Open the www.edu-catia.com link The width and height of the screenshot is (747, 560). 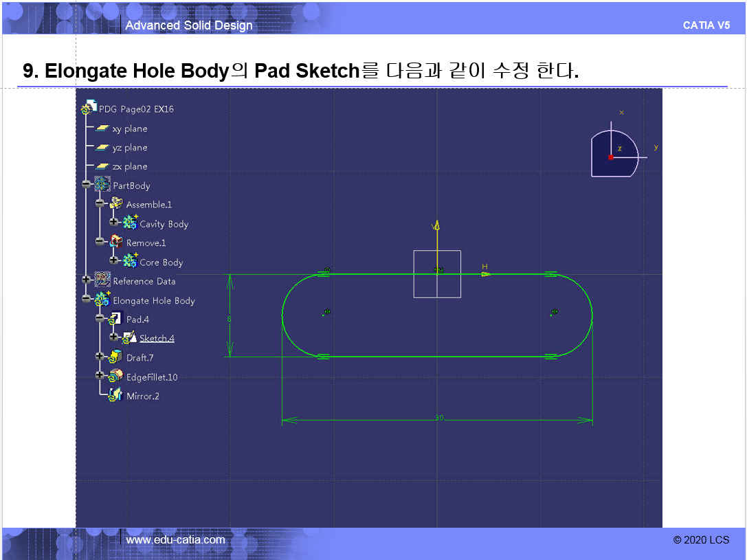[175, 540]
